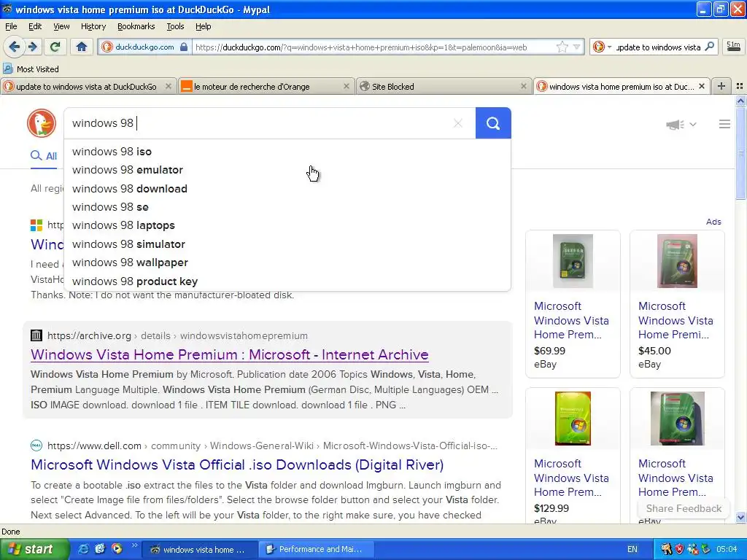Choose suggestion 'windows 98 product key'
The image size is (747, 560).
pos(287,281)
